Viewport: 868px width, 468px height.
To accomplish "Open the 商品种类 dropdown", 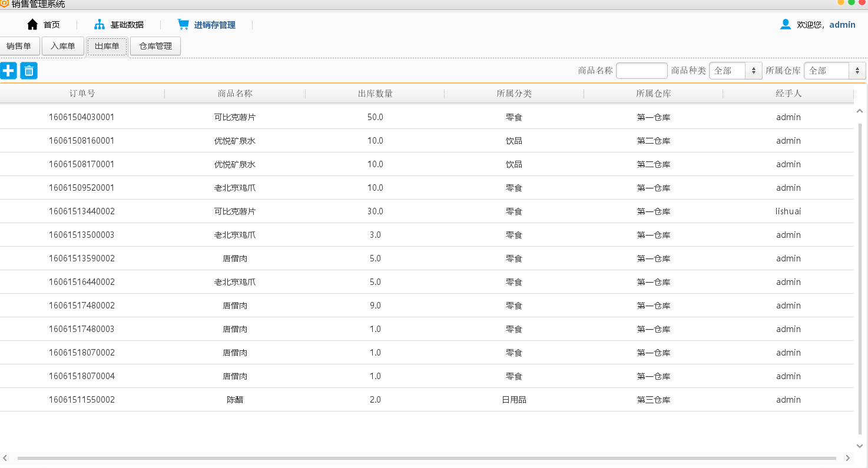I will (736, 71).
